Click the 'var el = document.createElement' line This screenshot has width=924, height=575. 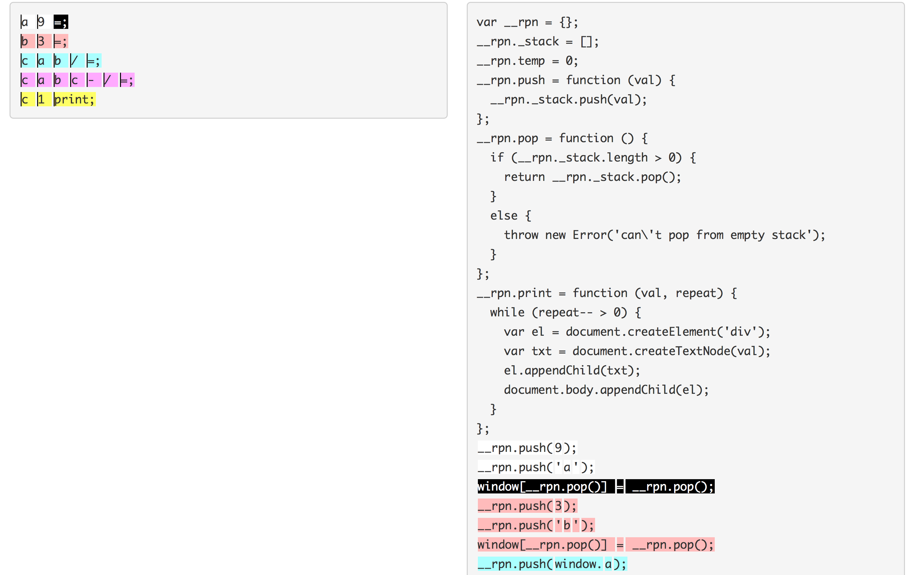click(x=637, y=332)
